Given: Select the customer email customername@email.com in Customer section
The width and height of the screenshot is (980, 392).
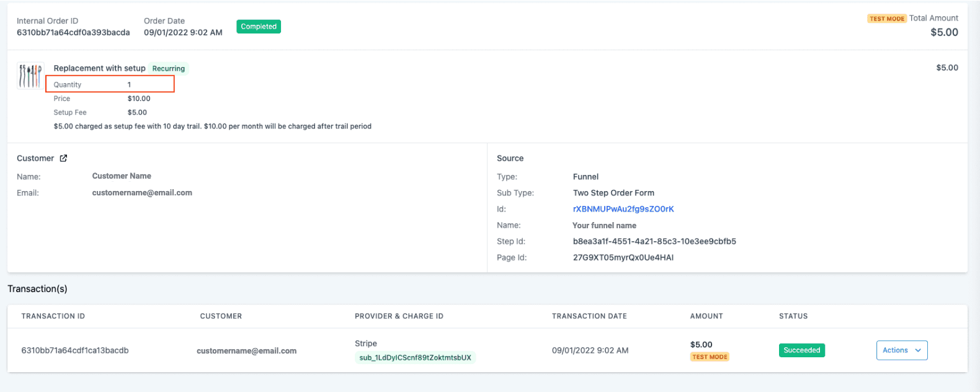Looking at the screenshot, I should point(142,193).
